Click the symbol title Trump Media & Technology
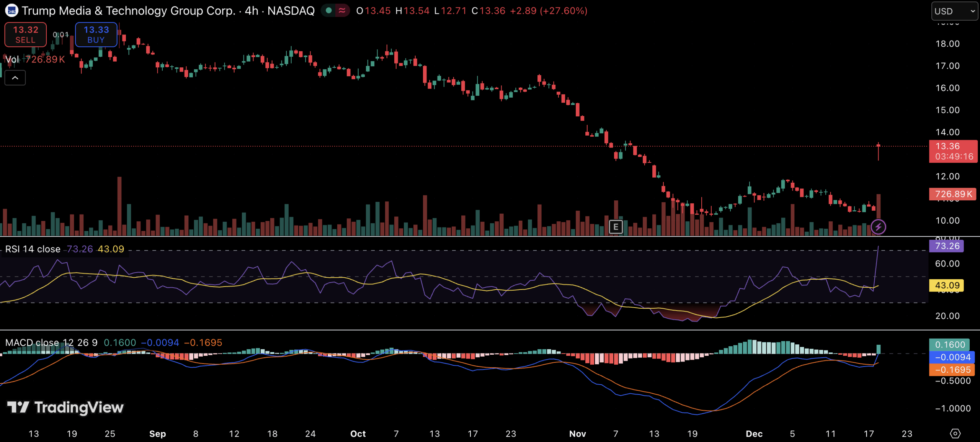 [x=128, y=11]
